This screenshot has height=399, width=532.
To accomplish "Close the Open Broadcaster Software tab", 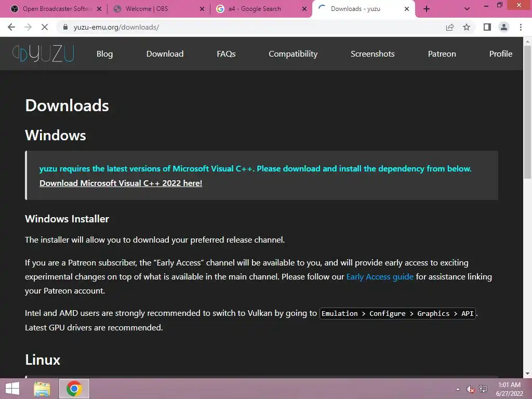I will (99, 9).
